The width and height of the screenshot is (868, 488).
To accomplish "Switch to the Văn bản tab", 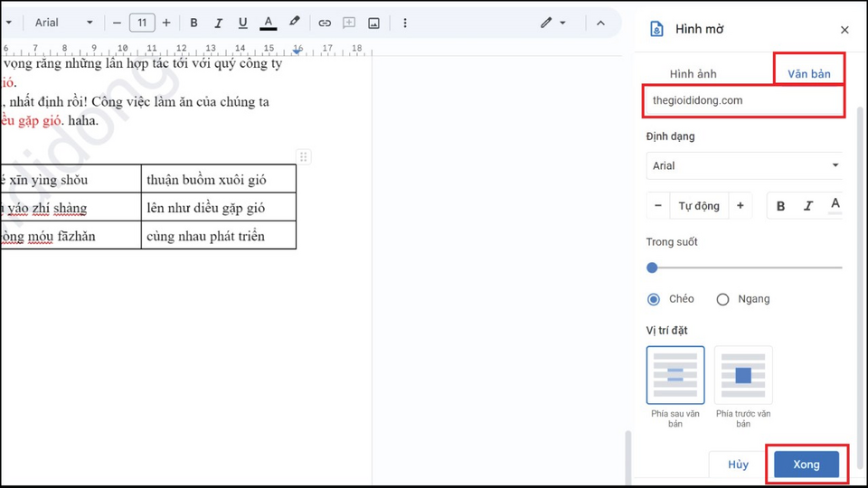I will point(808,74).
